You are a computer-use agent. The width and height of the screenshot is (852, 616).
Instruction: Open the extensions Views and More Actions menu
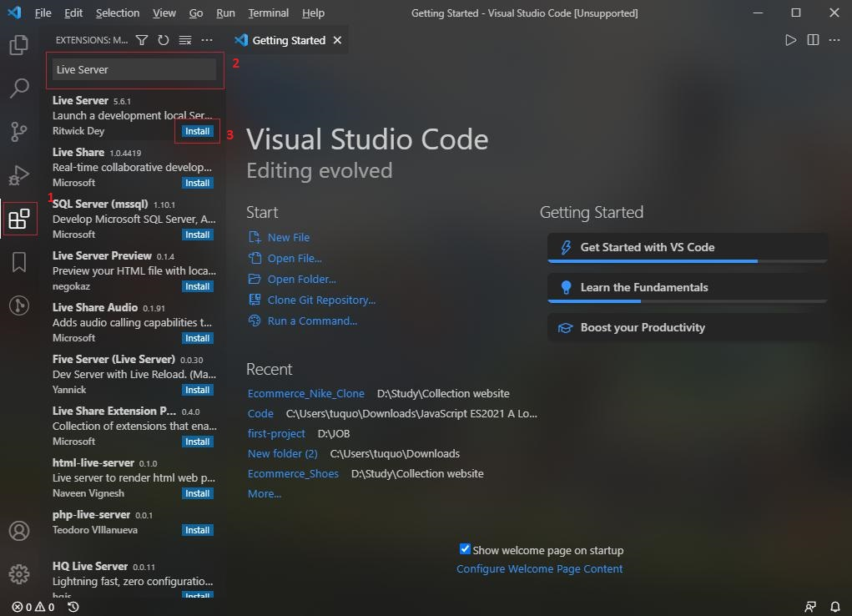tap(207, 40)
